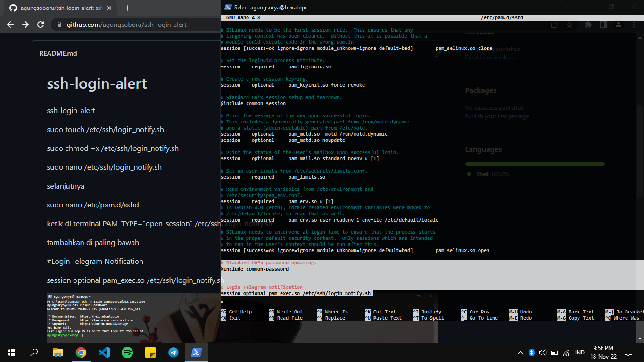Click the Chrome back arrow button

10,25
